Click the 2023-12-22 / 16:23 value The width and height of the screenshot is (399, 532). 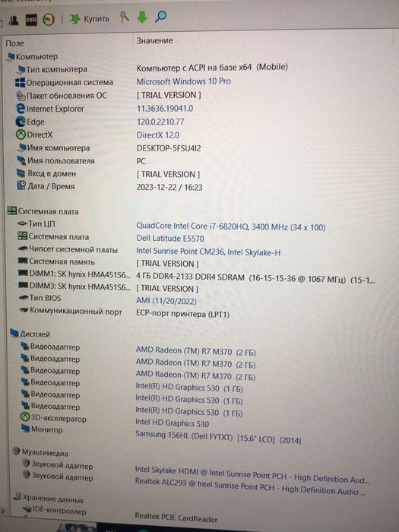pos(169,187)
